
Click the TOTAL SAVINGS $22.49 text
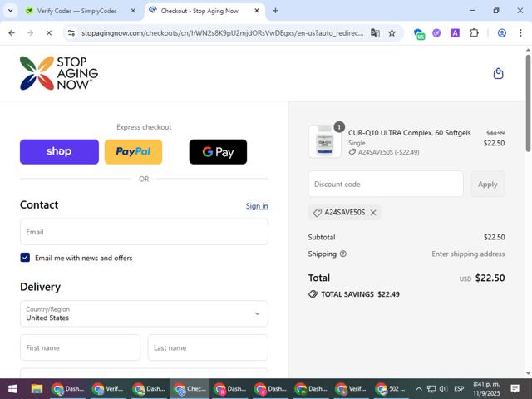[360, 294]
